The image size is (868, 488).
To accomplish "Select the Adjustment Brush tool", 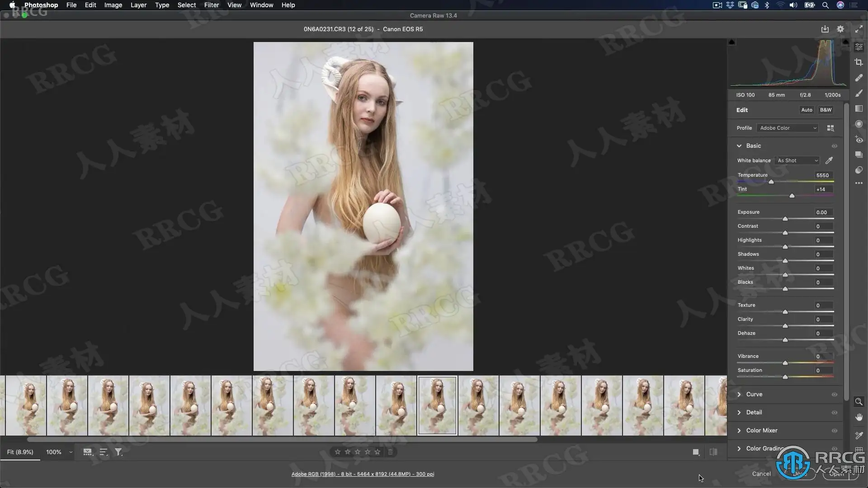I will (x=859, y=93).
